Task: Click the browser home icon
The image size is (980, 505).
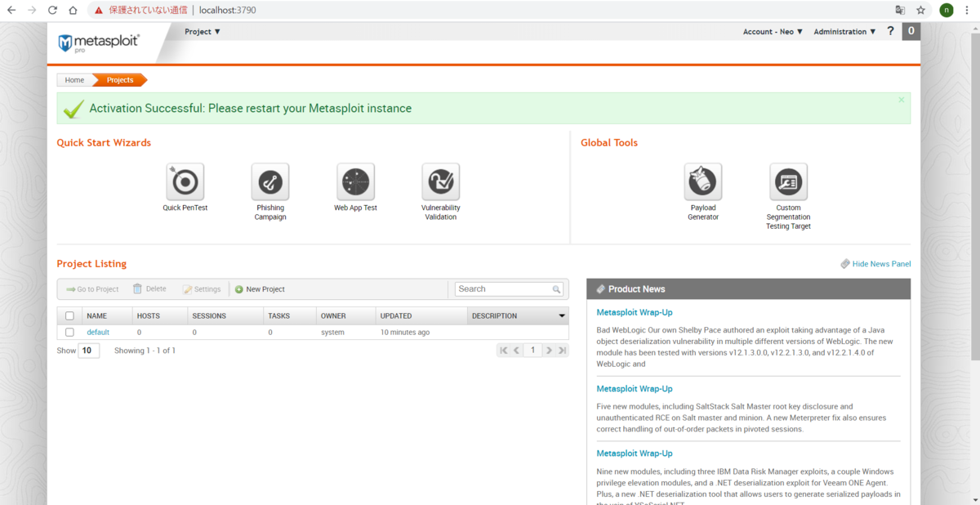Action: 73,11
